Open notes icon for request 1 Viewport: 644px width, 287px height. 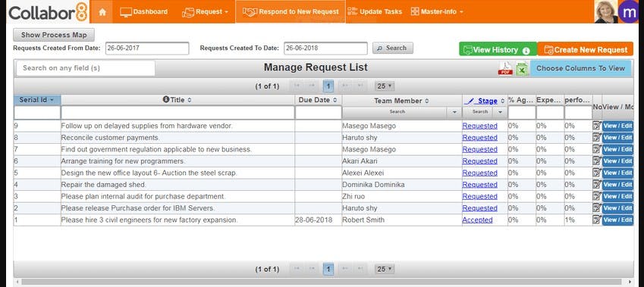[597, 220]
